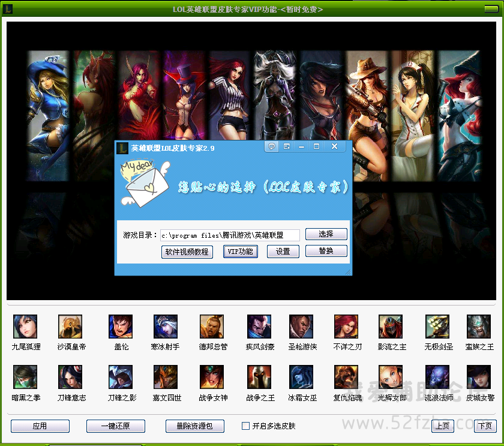
Task: Choose the 寒冰射手 champion icon
Action: point(165,327)
